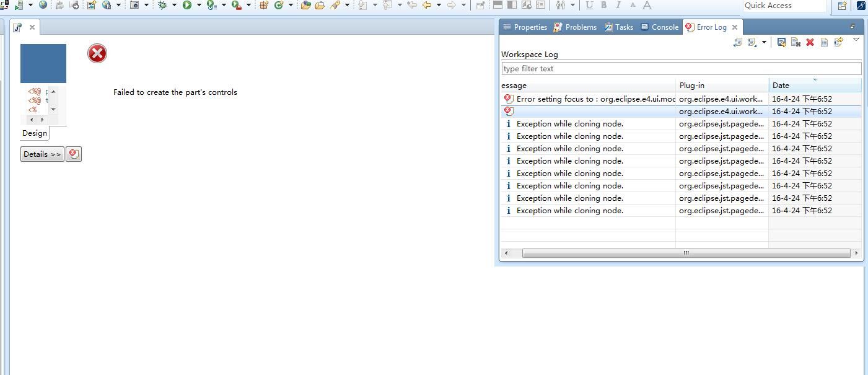Open the web browser globe icon
The height and width of the screenshot is (375, 868).
[x=43, y=5]
